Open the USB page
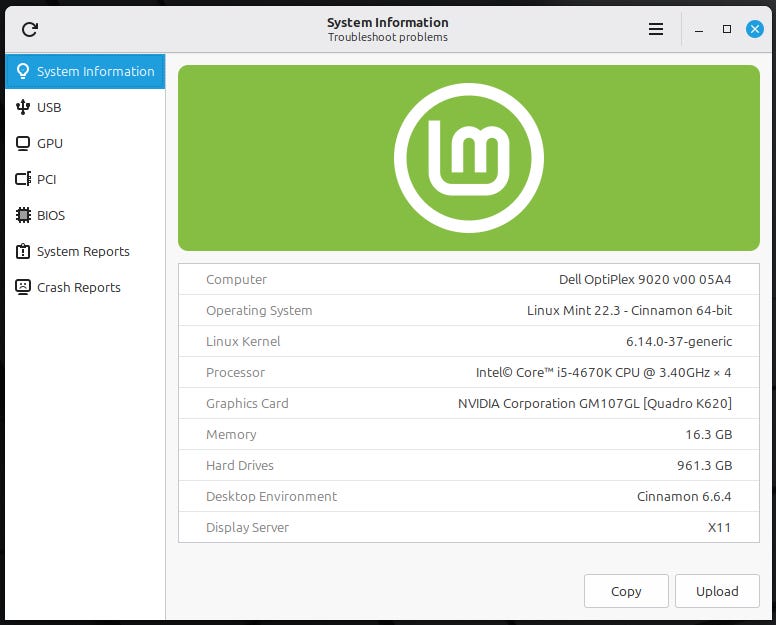Screen dimensions: 776x625 pyautogui.click(x=50, y=107)
